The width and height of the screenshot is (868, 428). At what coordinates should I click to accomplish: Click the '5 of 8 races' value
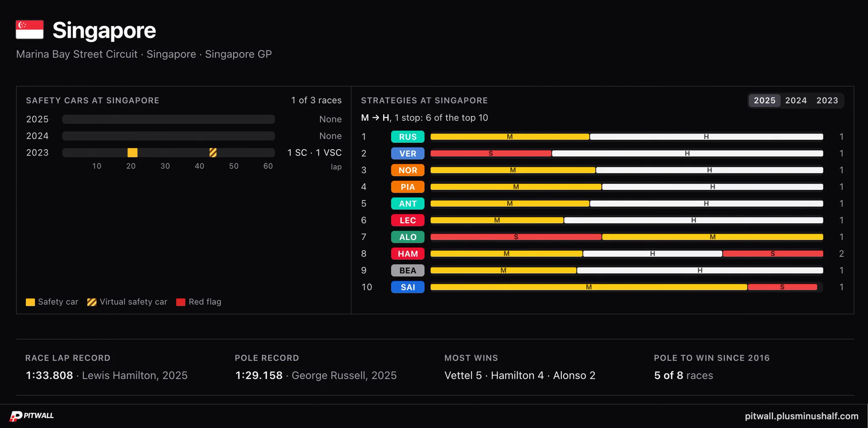(x=684, y=375)
